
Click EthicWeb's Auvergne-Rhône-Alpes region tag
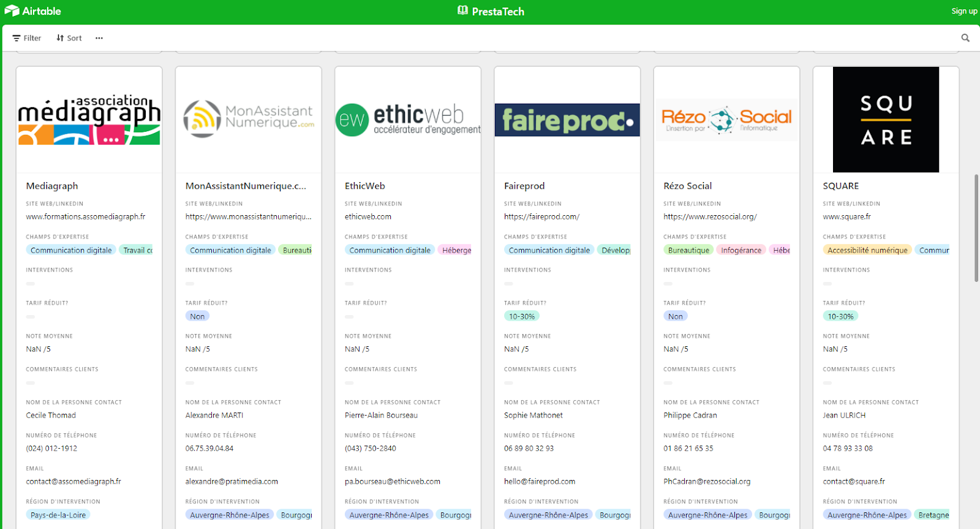pos(389,515)
